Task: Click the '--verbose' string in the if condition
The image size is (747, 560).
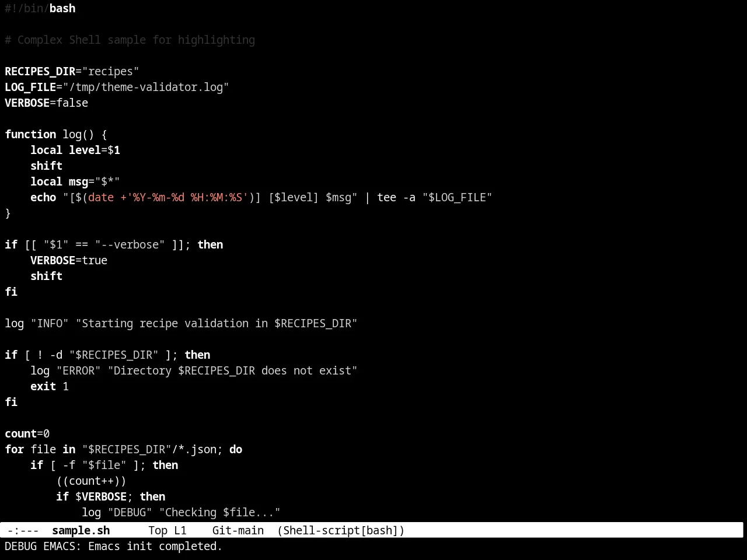Action: click(x=130, y=244)
